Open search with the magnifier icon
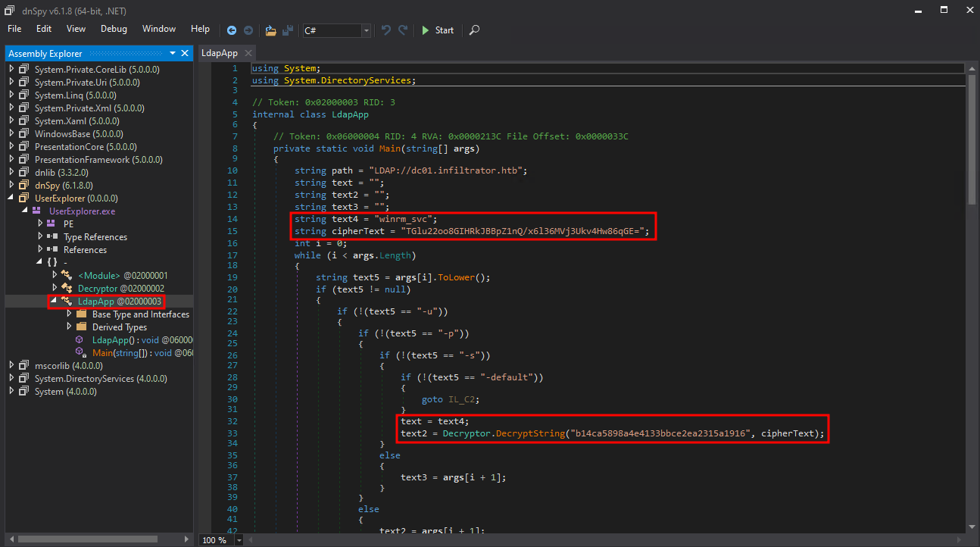 click(x=474, y=30)
